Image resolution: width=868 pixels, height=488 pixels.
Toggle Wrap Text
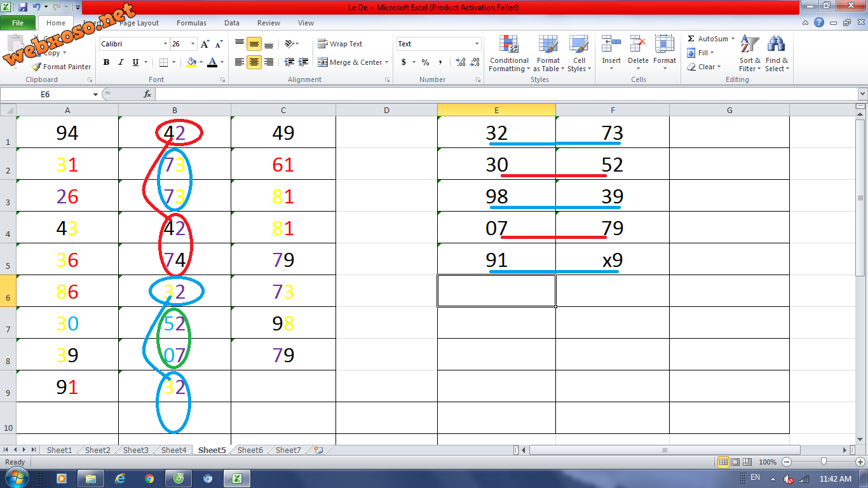click(x=340, y=44)
